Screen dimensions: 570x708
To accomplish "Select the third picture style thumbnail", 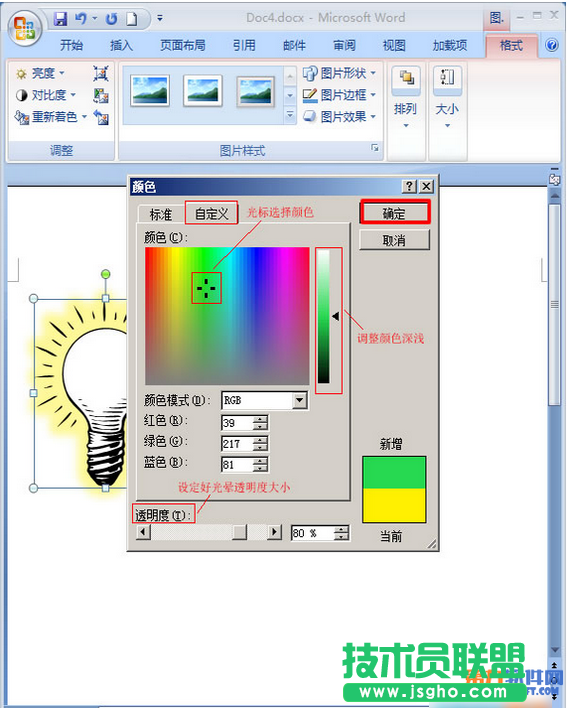I will (x=256, y=92).
